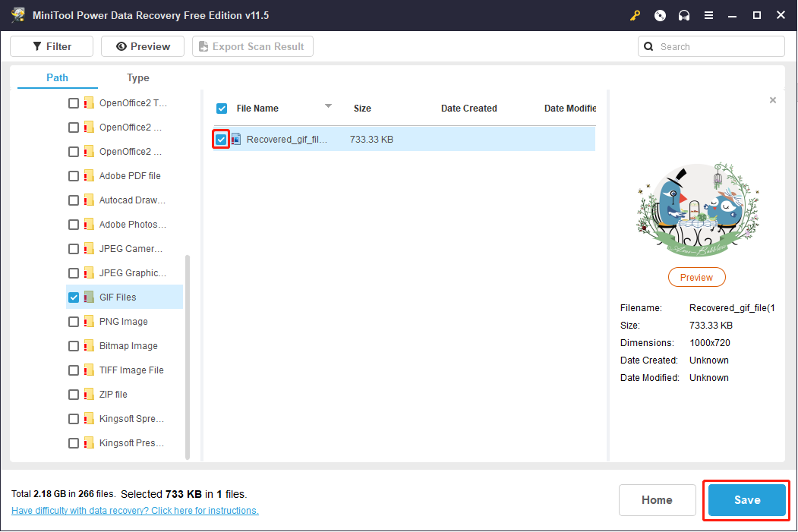Open the bootable media disc icon

click(660, 16)
